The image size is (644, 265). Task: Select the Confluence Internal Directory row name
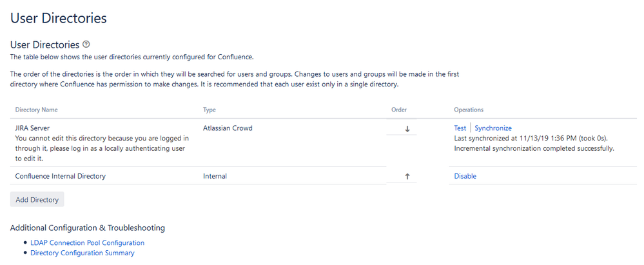point(61,176)
